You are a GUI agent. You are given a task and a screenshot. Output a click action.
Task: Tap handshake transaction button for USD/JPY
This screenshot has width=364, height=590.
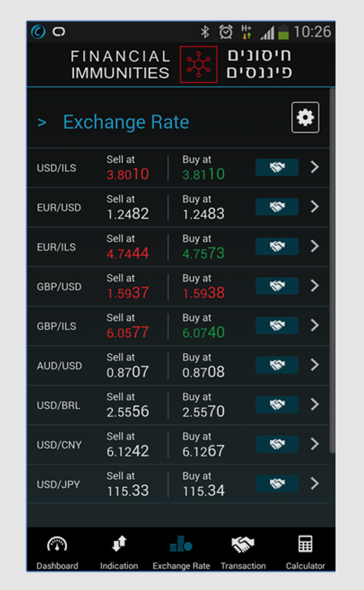tap(277, 483)
